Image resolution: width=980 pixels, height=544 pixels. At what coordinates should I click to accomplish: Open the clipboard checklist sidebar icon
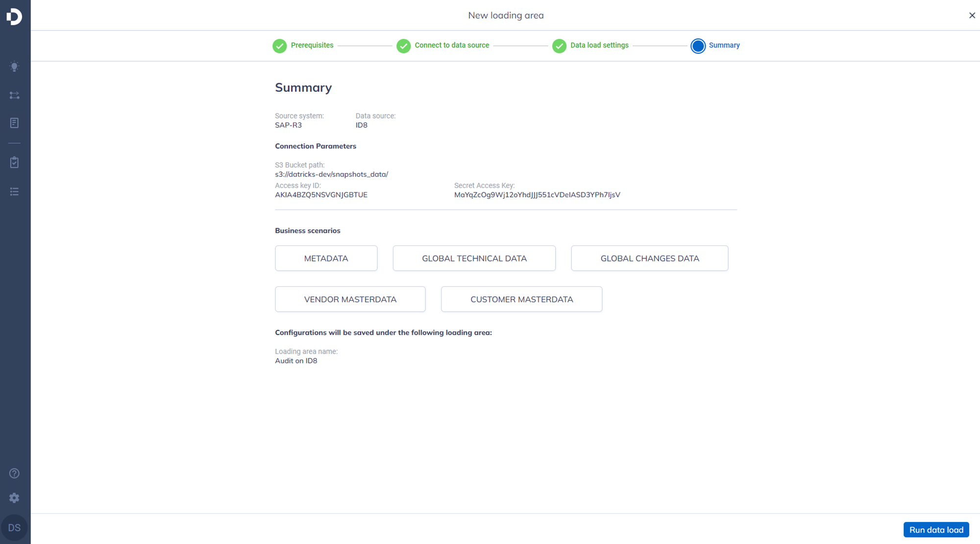click(x=14, y=163)
